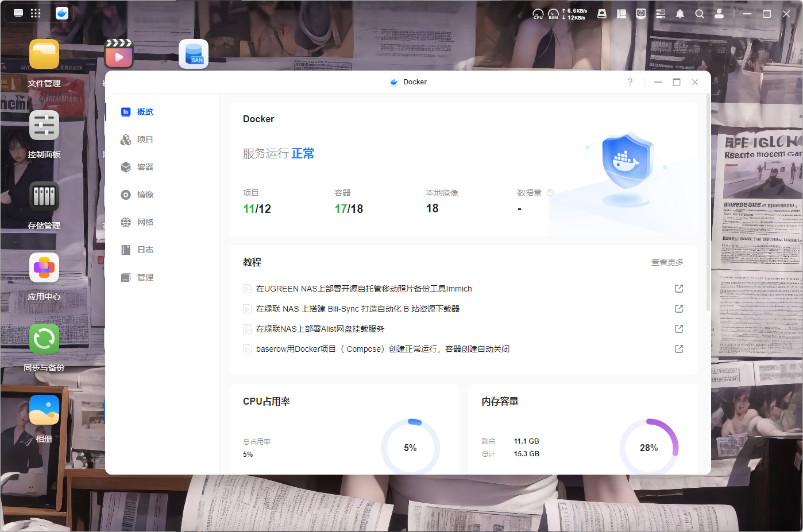This screenshot has height=532, width=803.
Task: Click the network speed indicator in top bar
Action: [x=574, y=14]
